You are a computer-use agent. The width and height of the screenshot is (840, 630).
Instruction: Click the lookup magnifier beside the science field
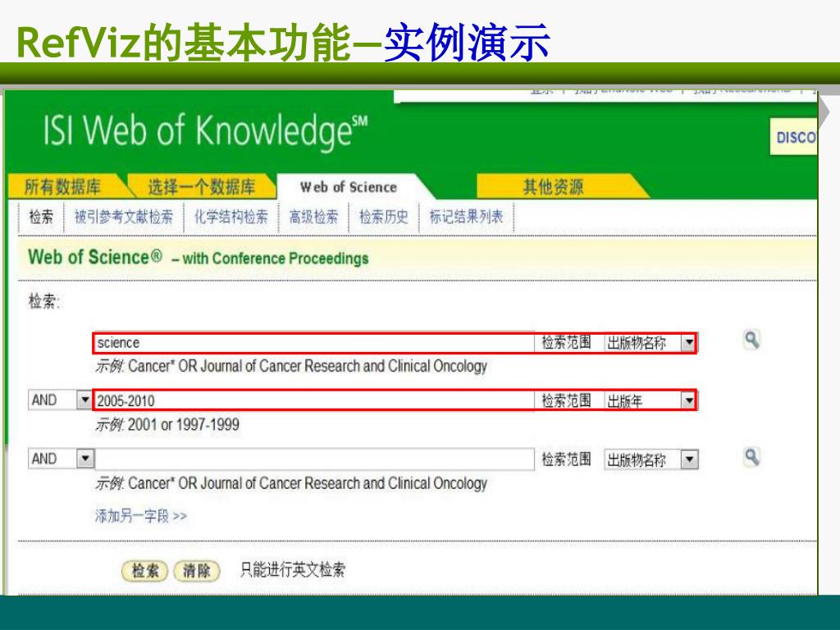point(751,340)
